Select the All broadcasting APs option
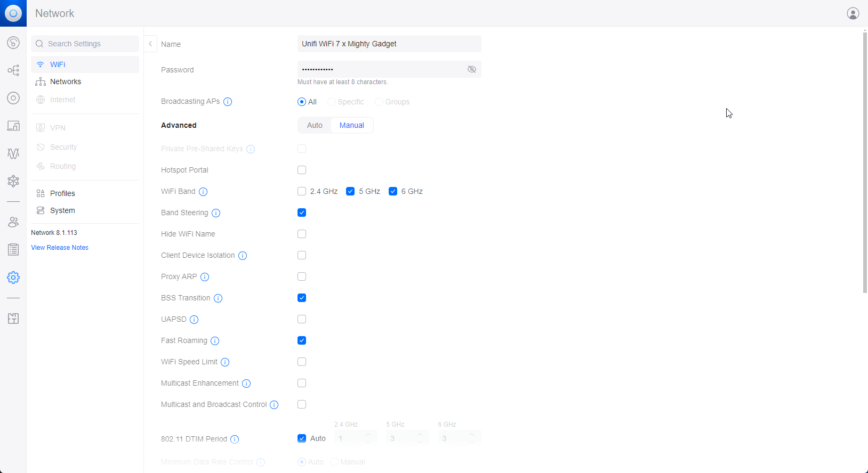The image size is (868, 473). pos(302,102)
